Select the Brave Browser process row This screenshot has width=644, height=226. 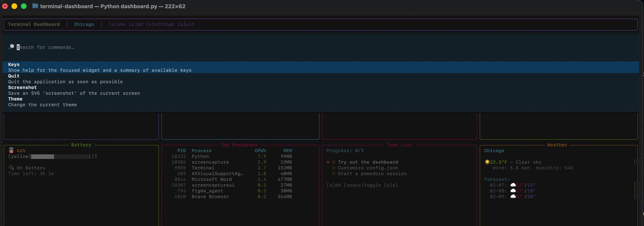coord(231,196)
